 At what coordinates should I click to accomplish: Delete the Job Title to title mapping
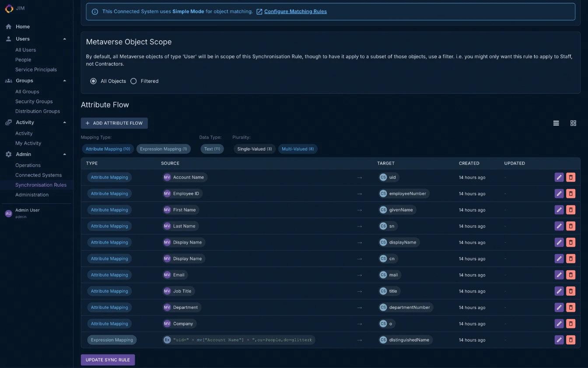[x=570, y=291]
